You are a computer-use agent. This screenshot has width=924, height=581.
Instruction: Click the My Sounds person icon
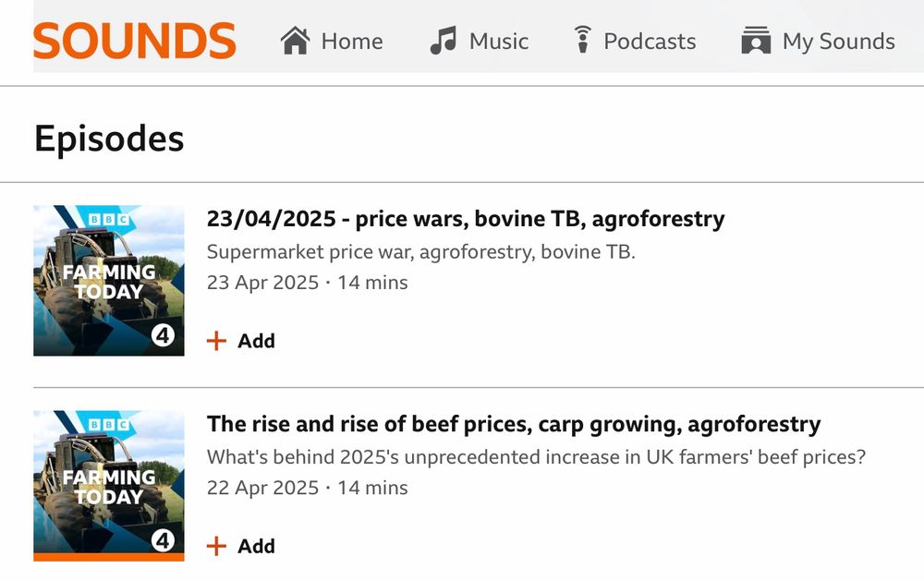[x=756, y=40]
